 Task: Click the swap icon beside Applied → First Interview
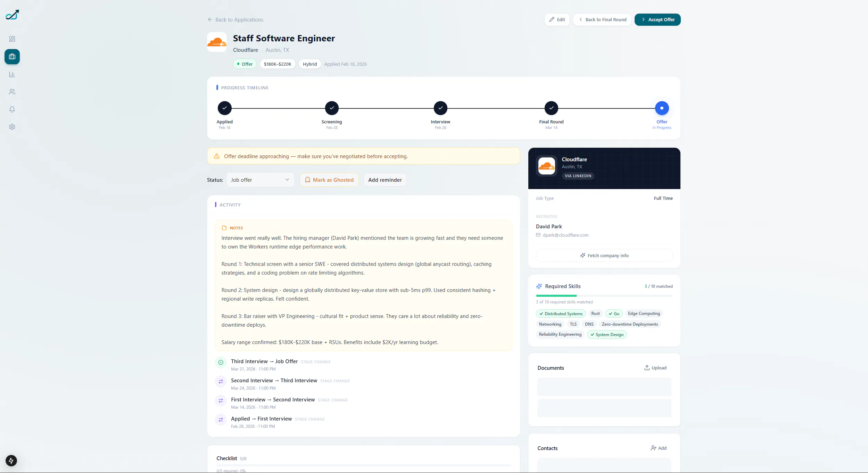(x=221, y=420)
